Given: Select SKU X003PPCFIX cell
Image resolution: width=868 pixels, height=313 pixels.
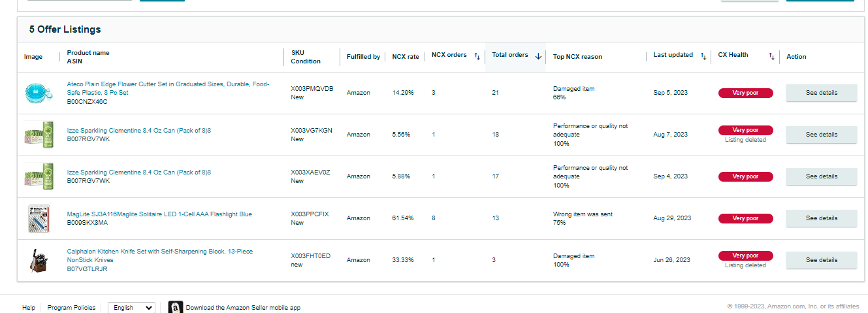Looking at the screenshot, I should 310,214.
